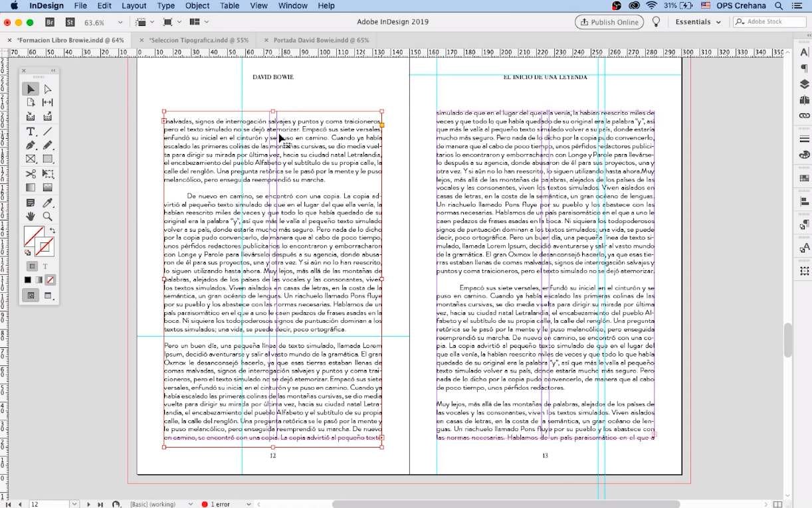Viewport: 812px width, 508px height.
Task: Toggle Normal view mode button in toolbar
Action: click(x=30, y=295)
